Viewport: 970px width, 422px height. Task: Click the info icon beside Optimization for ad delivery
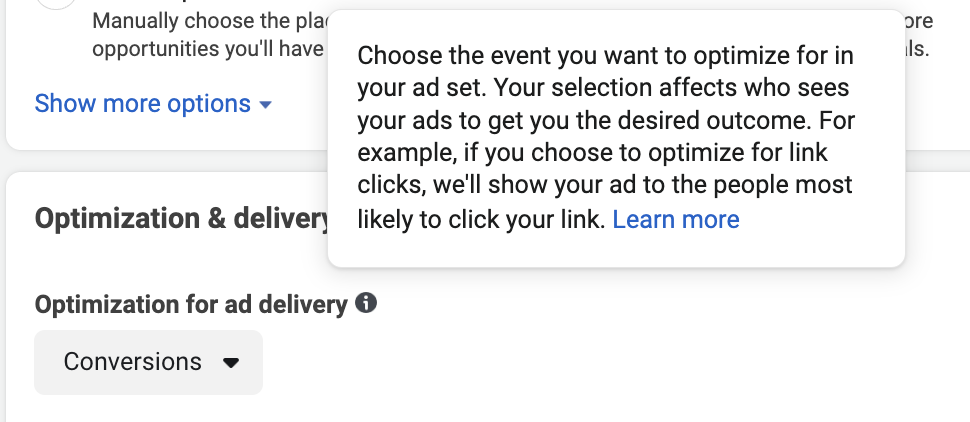366,303
